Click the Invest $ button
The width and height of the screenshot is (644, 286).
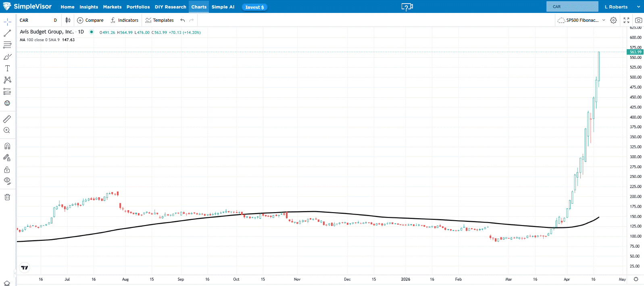[x=254, y=7]
